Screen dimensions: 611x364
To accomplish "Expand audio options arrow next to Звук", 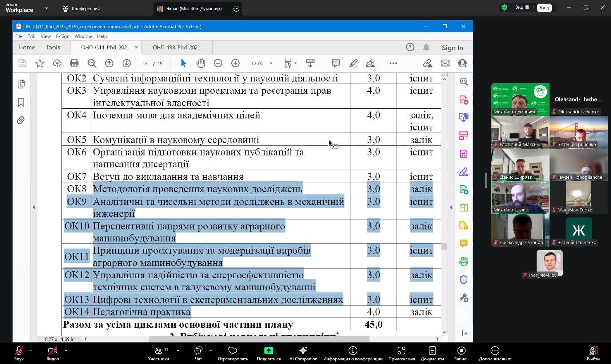I will (31, 351).
